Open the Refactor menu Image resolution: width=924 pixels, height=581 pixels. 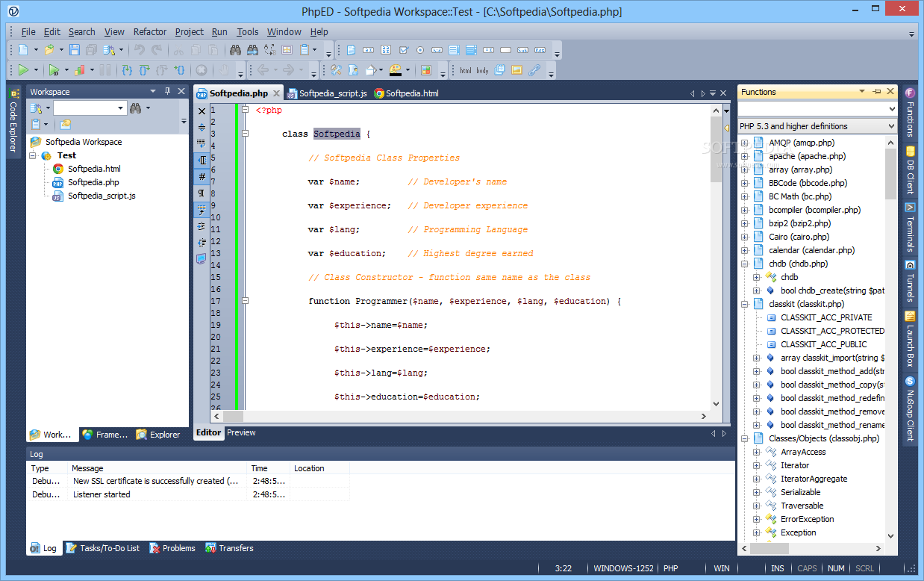point(150,31)
